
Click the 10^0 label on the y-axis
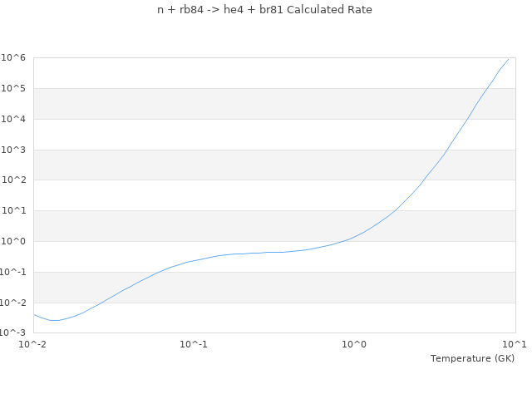[x=16, y=241]
